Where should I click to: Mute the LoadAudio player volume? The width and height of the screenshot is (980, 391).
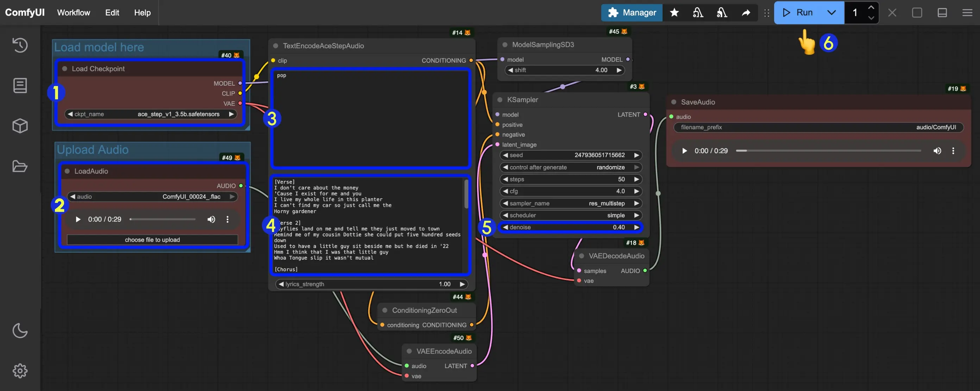click(211, 219)
